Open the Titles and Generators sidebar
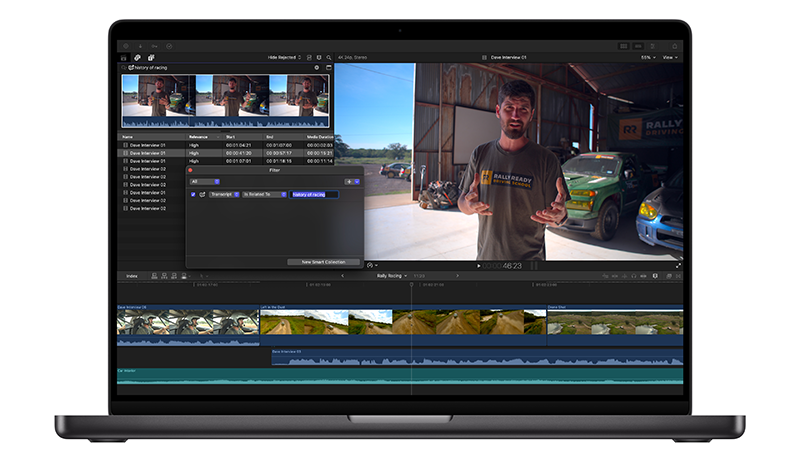800x462 pixels. [152, 57]
